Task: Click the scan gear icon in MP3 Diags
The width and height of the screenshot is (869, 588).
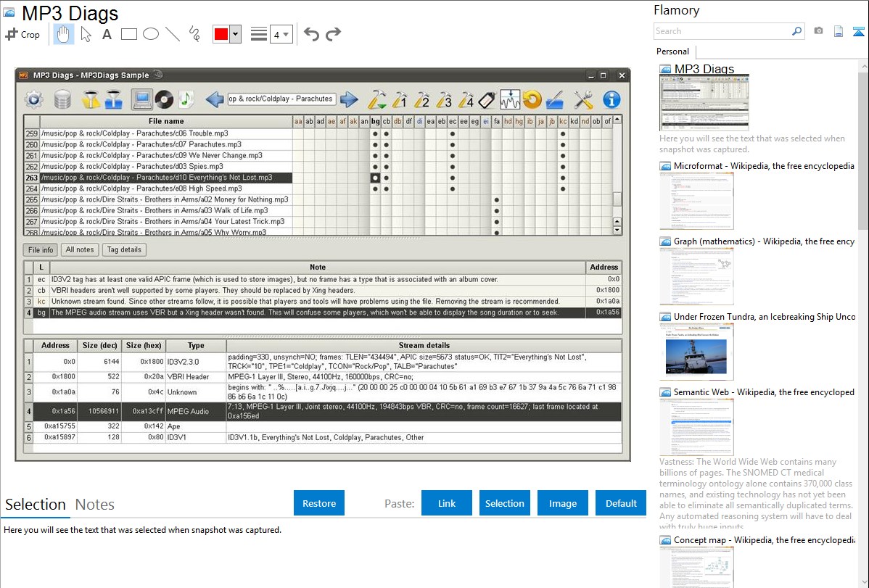Action: (34, 100)
